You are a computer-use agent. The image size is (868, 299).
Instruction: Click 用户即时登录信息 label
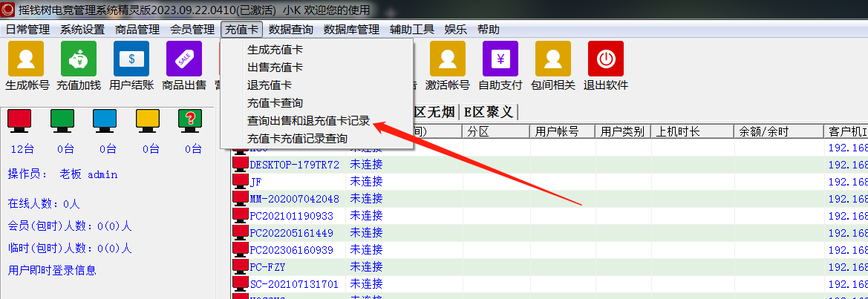coord(52,270)
